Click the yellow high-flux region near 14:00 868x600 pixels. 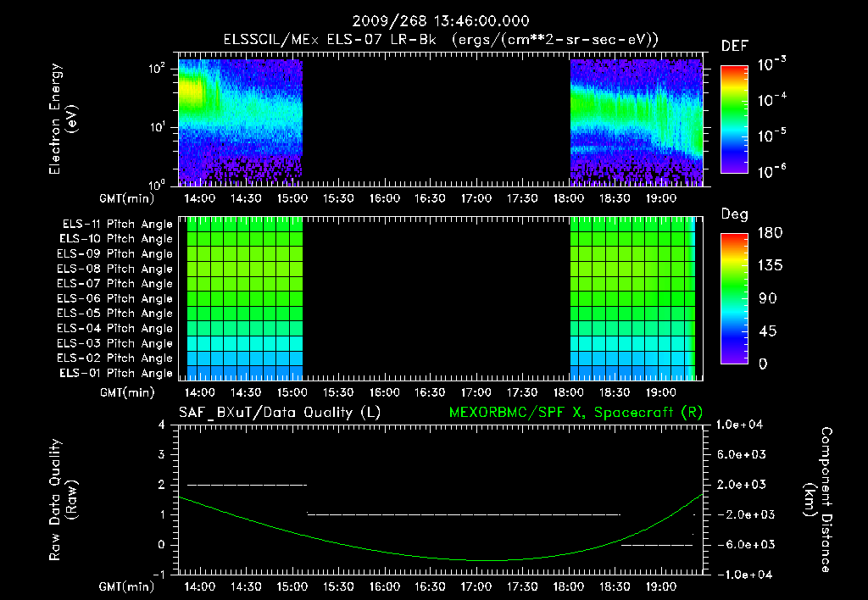tap(192, 90)
